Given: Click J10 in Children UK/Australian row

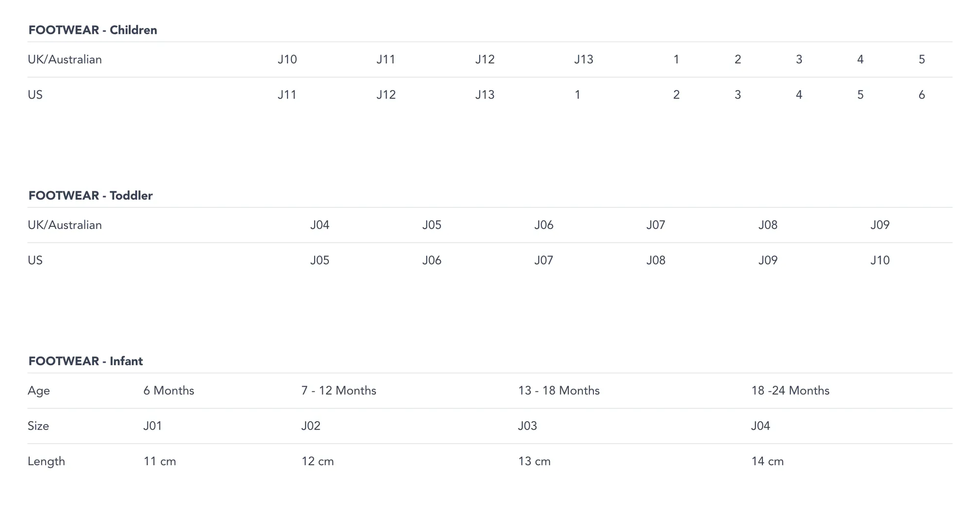Looking at the screenshot, I should pos(287,59).
